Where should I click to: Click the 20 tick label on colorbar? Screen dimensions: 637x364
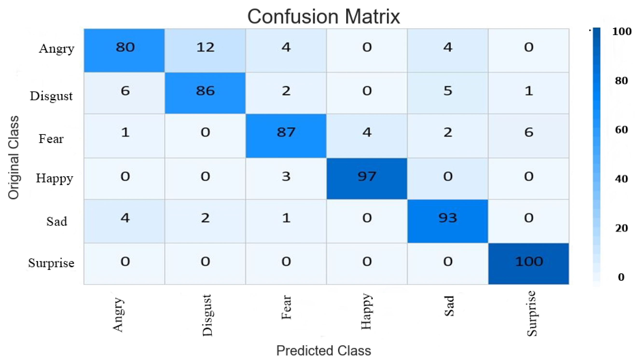click(x=622, y=228)
